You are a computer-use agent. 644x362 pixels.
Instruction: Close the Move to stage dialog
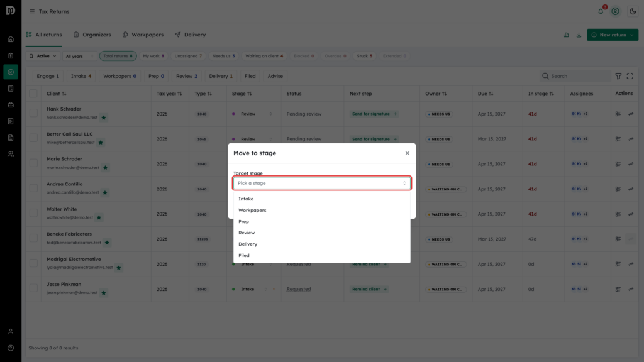click(407, 153)
